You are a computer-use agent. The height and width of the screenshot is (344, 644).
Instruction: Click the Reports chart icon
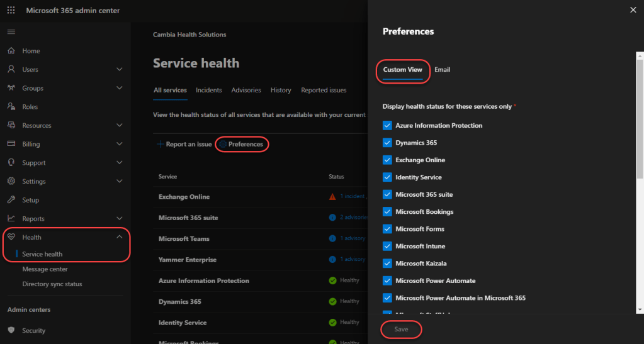tap(11, 219)
